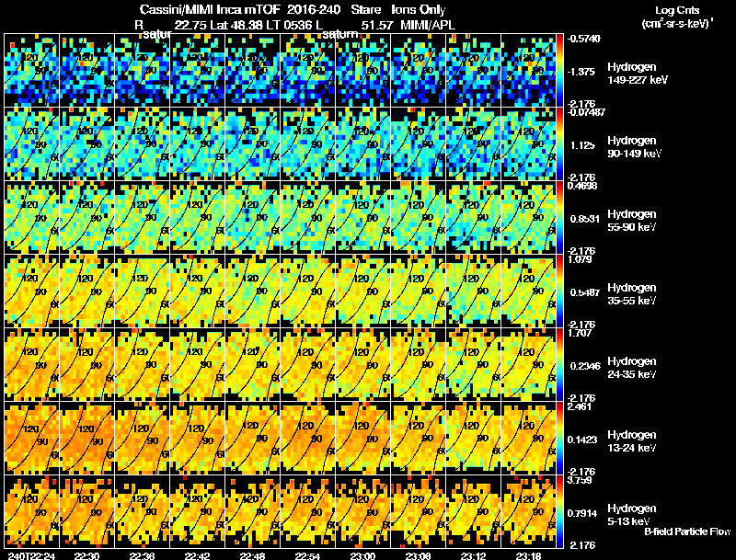Screen dimensions: 736x560
Task: Click the color bar for 55-90 keV row
Action: point(559,218)
